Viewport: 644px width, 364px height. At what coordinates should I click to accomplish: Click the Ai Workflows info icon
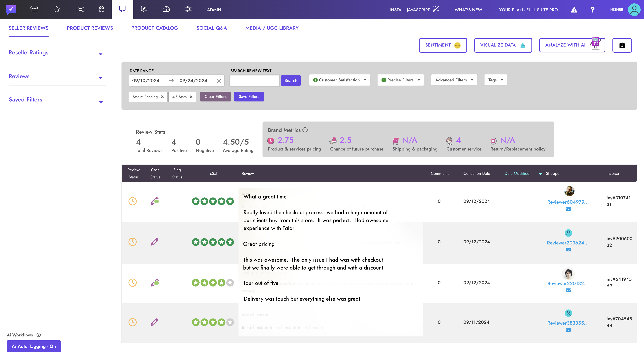(x=39, y=335)
